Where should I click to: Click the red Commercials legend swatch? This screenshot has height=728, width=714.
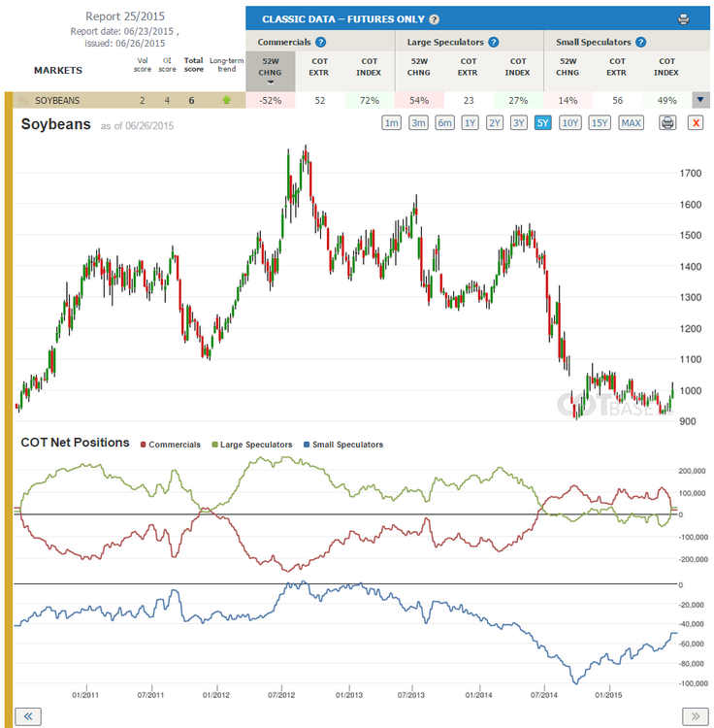pos(144,445)
